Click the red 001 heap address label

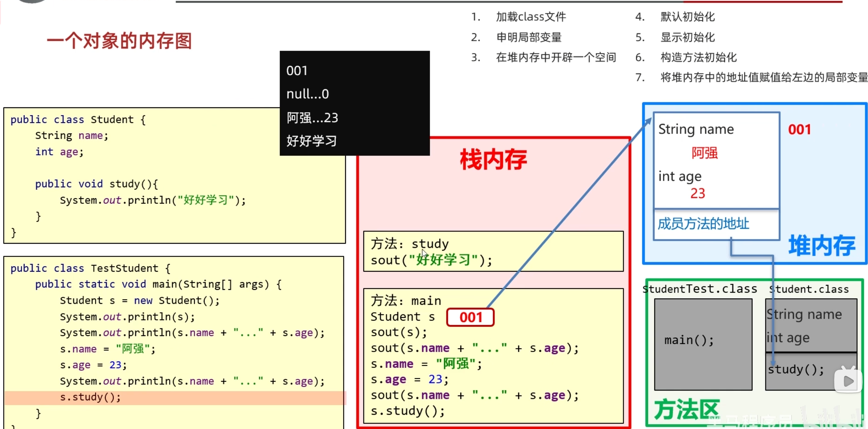(799, 129)
